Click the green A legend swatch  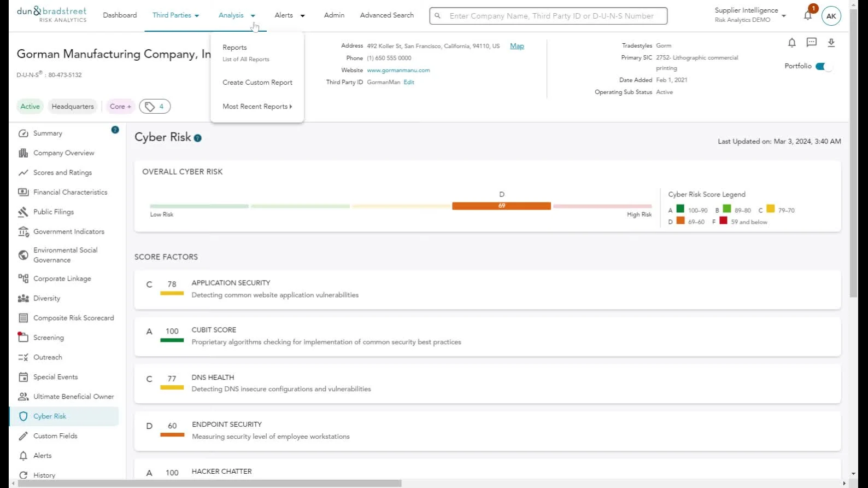(680, 209)
